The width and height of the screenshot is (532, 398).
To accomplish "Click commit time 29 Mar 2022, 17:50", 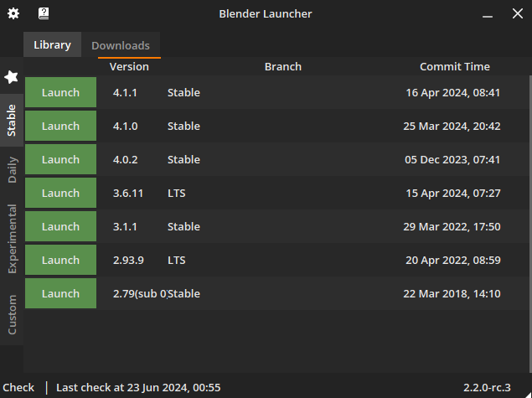I will [452, 227].
